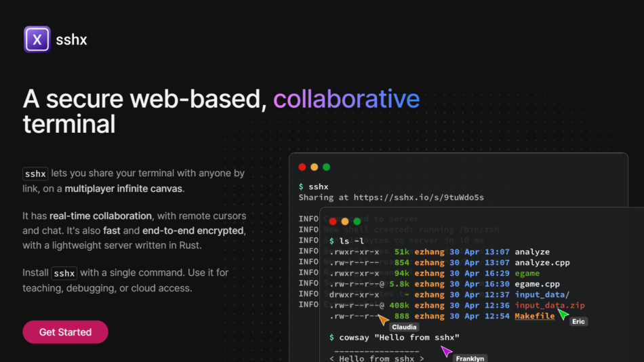Image resolution: width=644 pixels, height=362 pixels.
Task: Click the input_data/ directory entry
Action: 542,294
